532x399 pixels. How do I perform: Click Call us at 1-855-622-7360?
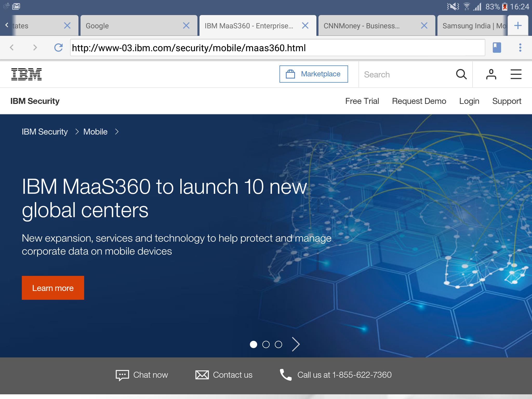pos(344,375)
